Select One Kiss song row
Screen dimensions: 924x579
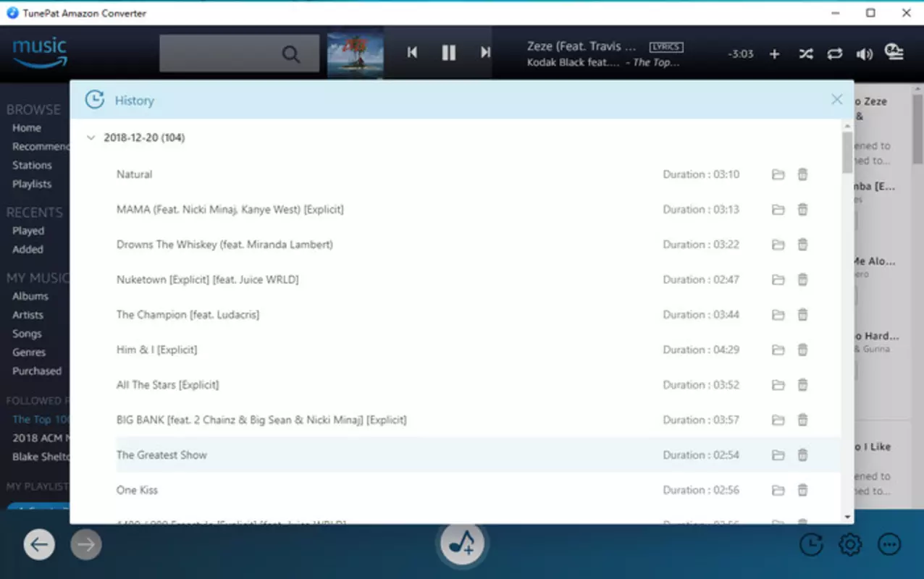pyautogui.click(x=478, y=491)
